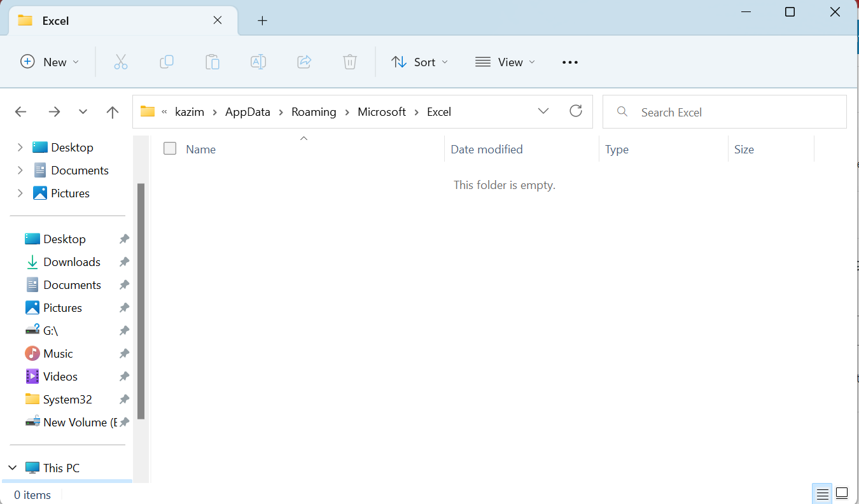Select Excel in the address breadcrumb
This screenshot has width=859, height=504.
(x=439, y=112)
